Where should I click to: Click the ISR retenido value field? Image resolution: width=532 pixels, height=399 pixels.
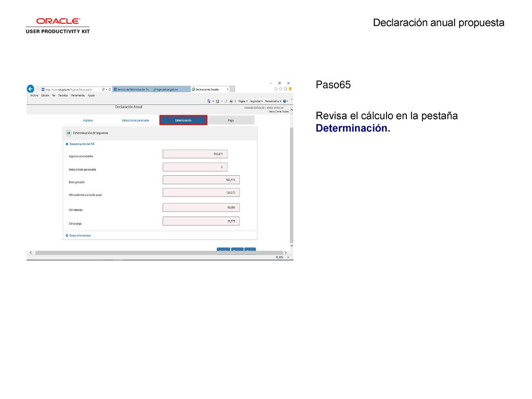(201, 207)
